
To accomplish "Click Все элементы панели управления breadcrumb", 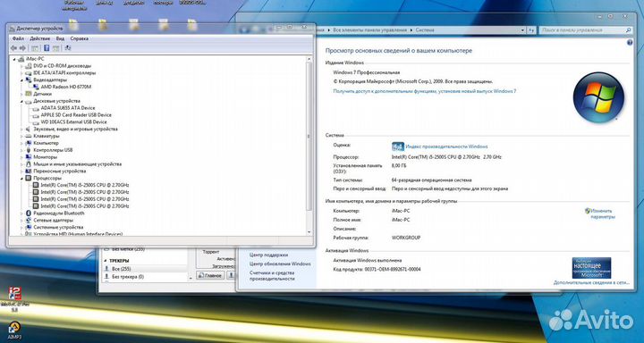I will click(369, 30).
